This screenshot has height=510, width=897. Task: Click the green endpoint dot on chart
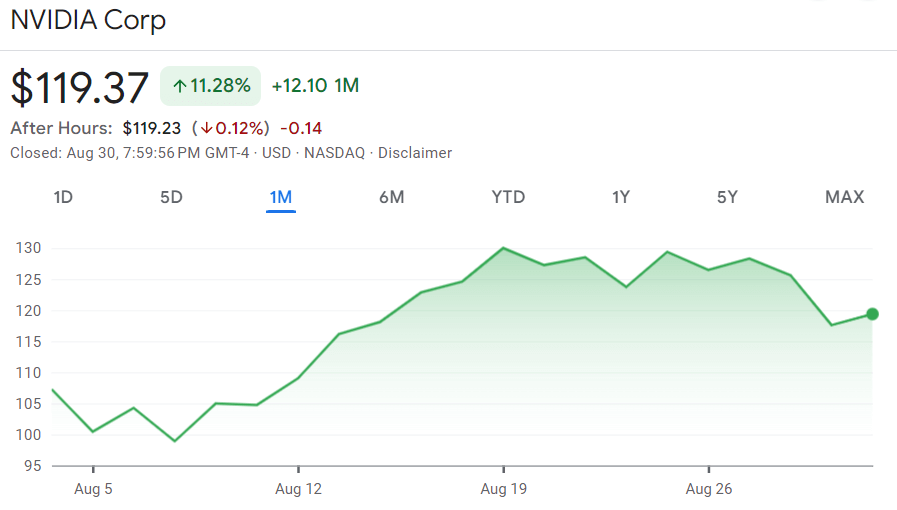click(872, 314)
